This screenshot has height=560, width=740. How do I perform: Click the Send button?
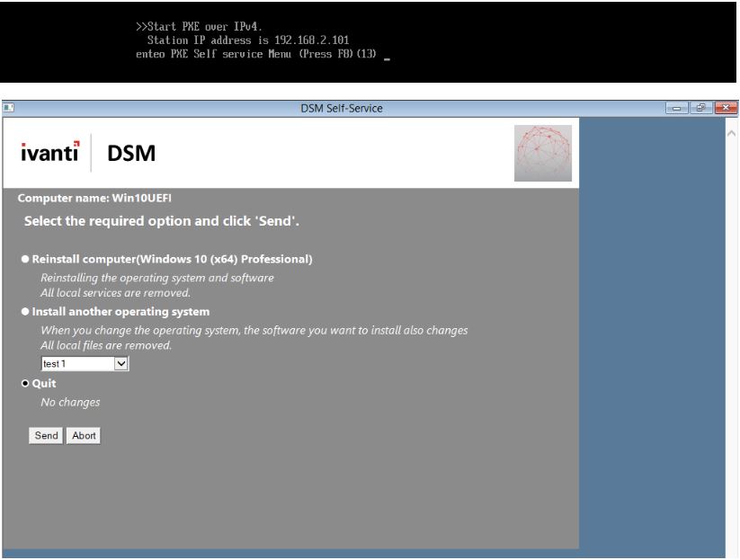[44, 435]
